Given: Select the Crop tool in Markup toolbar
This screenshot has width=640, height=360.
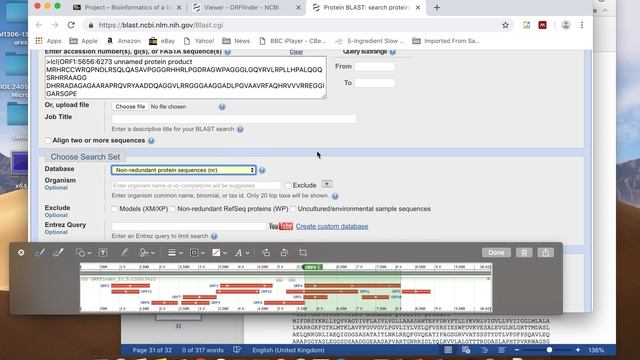Looking at the screenshot, I should coord(302,253).
